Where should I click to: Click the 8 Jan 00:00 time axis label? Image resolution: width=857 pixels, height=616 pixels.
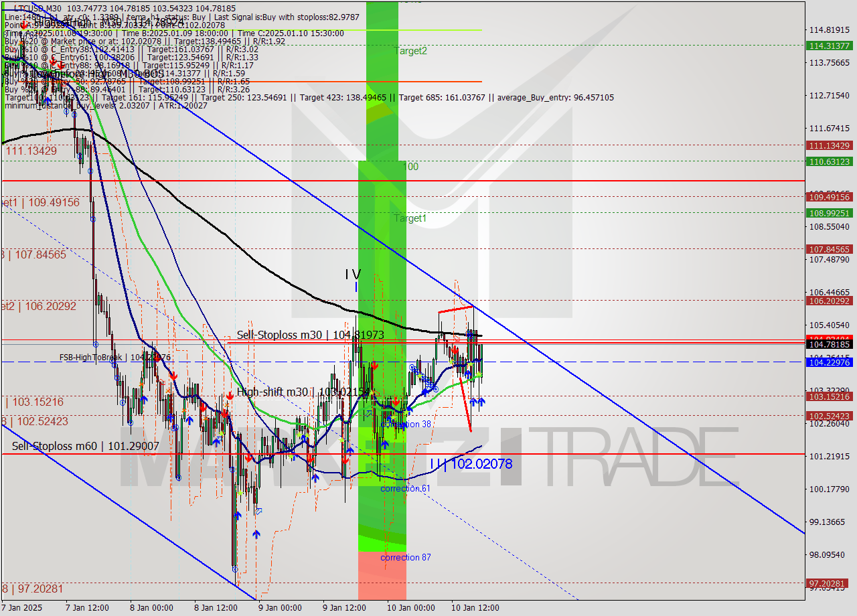click(151, 608)
